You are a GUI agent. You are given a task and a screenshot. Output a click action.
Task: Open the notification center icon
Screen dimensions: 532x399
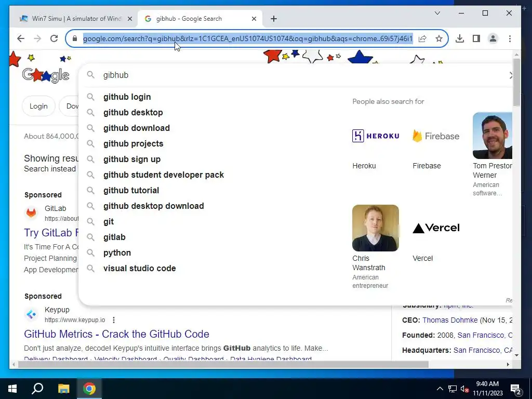[x=516, y=390]
